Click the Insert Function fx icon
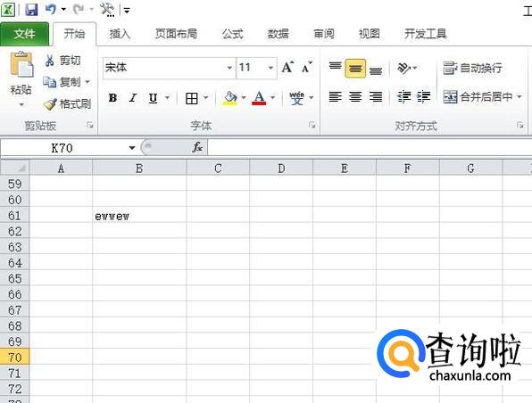 pos(197,147)
